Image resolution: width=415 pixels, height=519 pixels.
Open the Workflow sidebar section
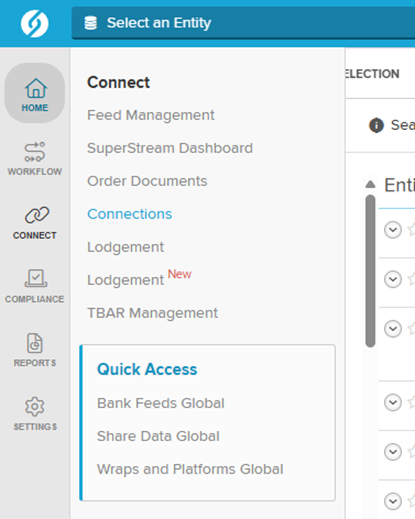click(35, 158)
